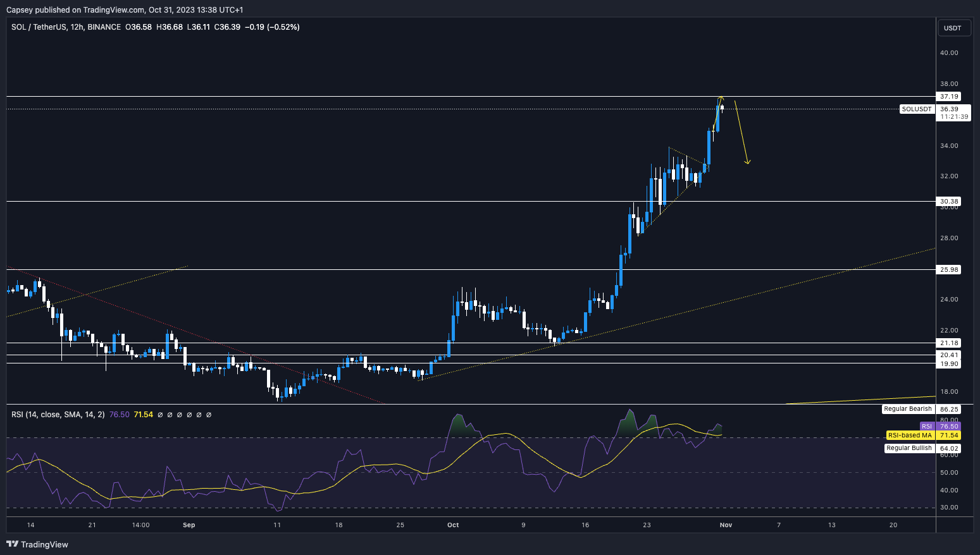Click the Sep date on time axis
Screen dimensions: 980x555
tap(189, 525)
